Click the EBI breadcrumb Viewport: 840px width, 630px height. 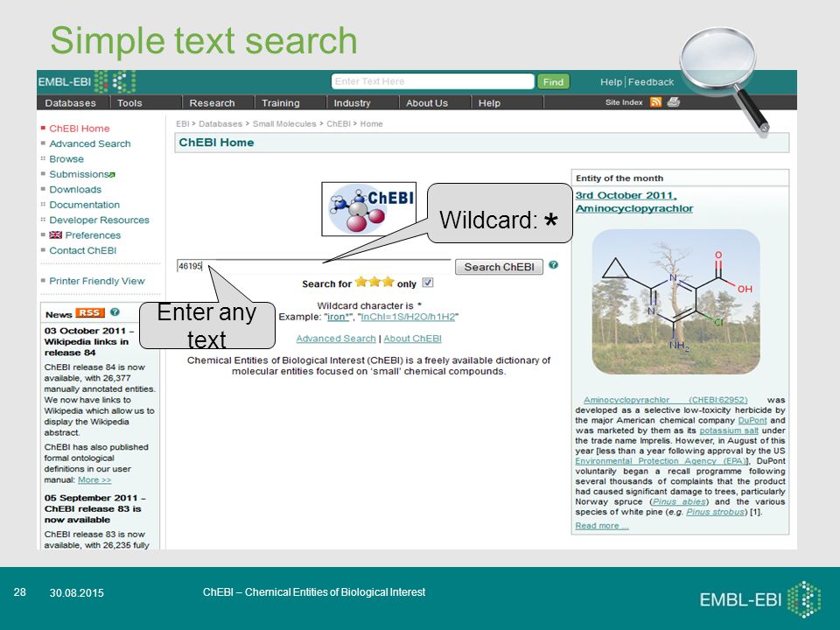click(x=183, y=123)
